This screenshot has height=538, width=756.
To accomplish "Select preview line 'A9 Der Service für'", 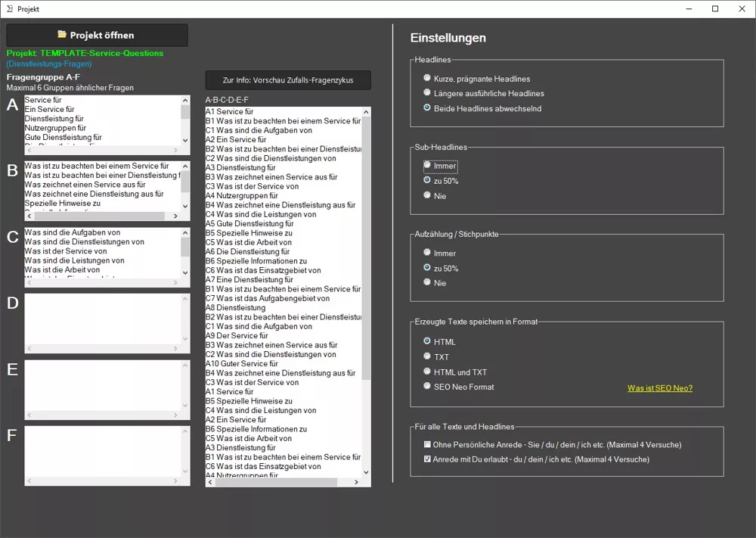I will click(237, 335).
